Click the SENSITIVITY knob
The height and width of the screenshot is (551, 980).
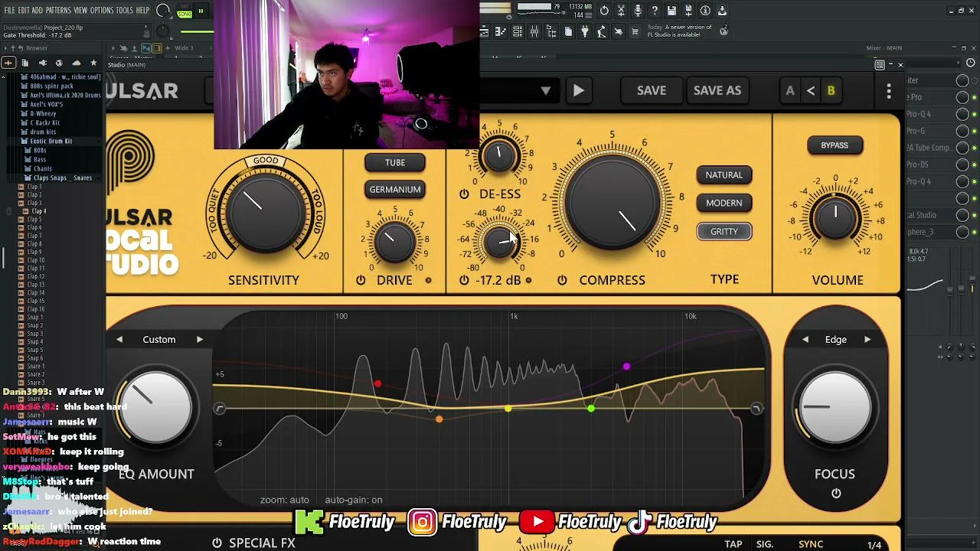click(265, 212)
